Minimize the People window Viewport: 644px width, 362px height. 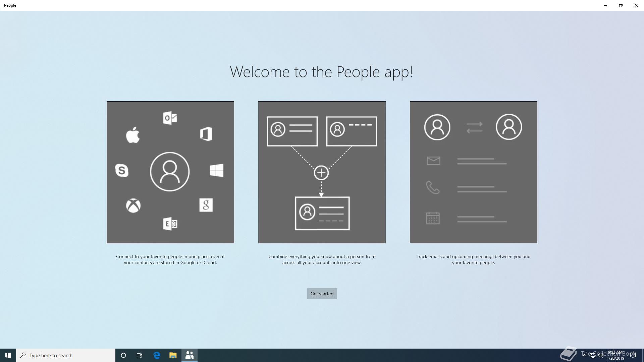[605, 5]
